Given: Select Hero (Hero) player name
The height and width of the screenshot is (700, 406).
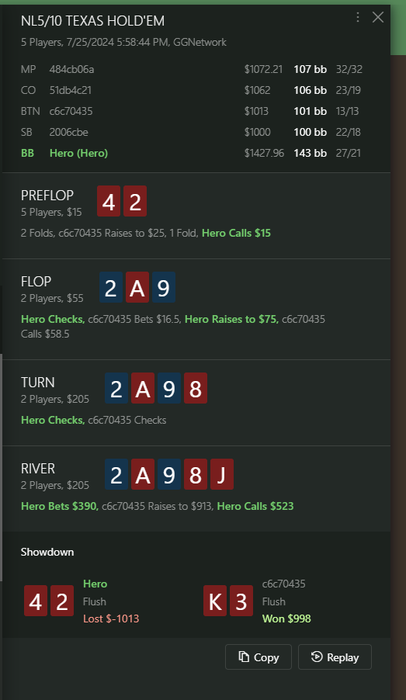Looking at the screenshot, I should pos(79,153).
